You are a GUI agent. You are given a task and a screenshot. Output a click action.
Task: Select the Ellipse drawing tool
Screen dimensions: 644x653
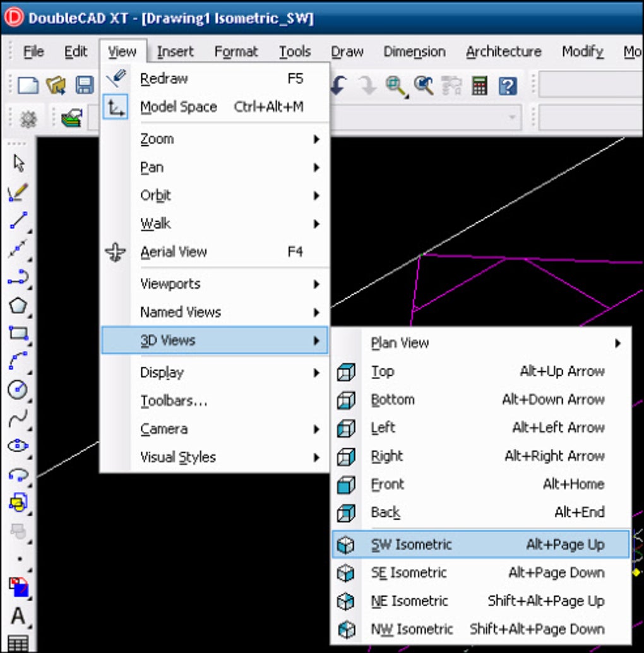(18, 446)
